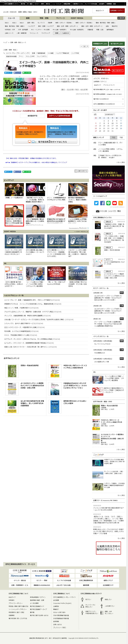This screenshot has height=644, width=128.
Task: Open 電子版活用3分ガイドはこちら banner
Action: click(x=46, y=142)
